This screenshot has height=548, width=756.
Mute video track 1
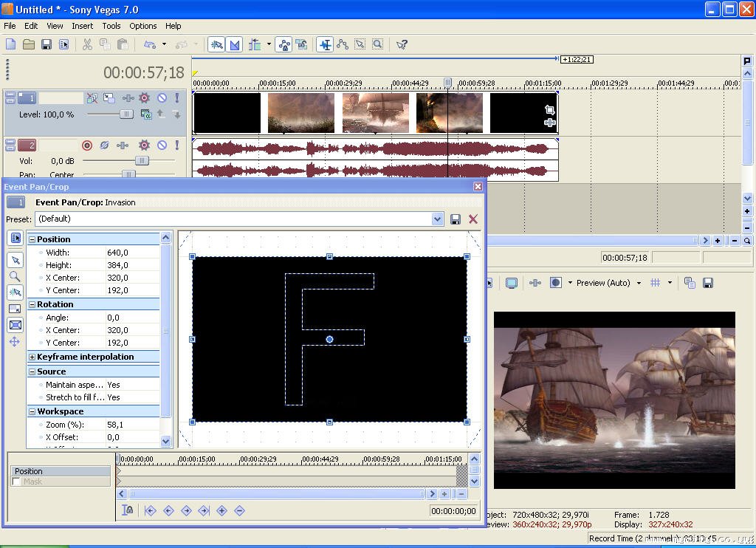click(162, 97)
